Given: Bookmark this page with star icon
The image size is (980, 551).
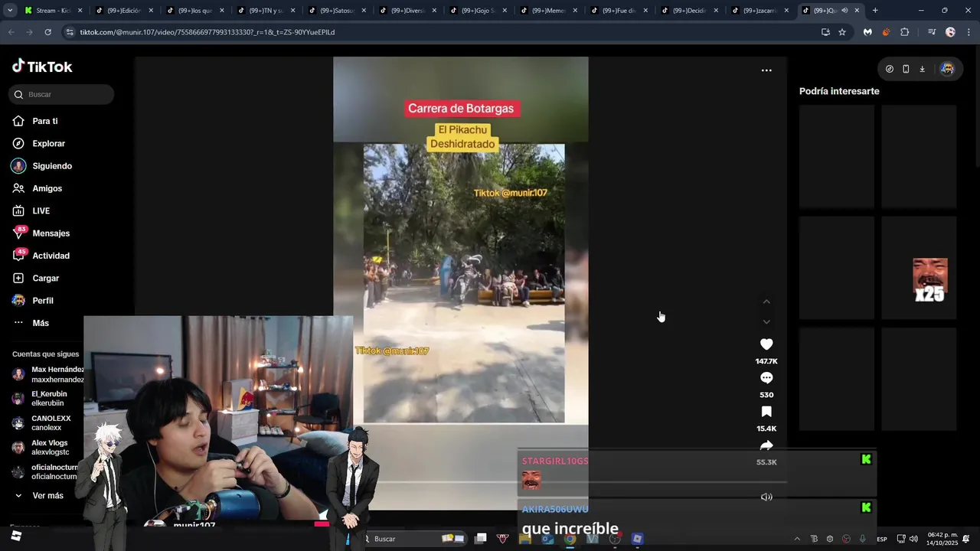Looking at the screenshot, I should [x=842, y=32].
